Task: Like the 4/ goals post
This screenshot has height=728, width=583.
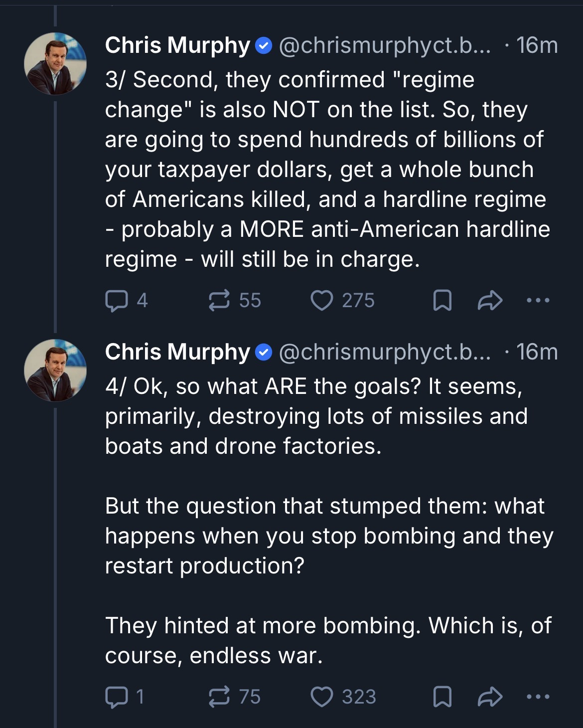Action: (322, 697)
